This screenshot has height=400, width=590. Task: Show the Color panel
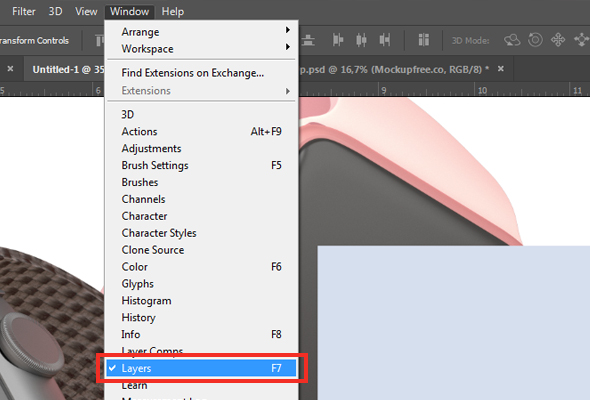201,267
